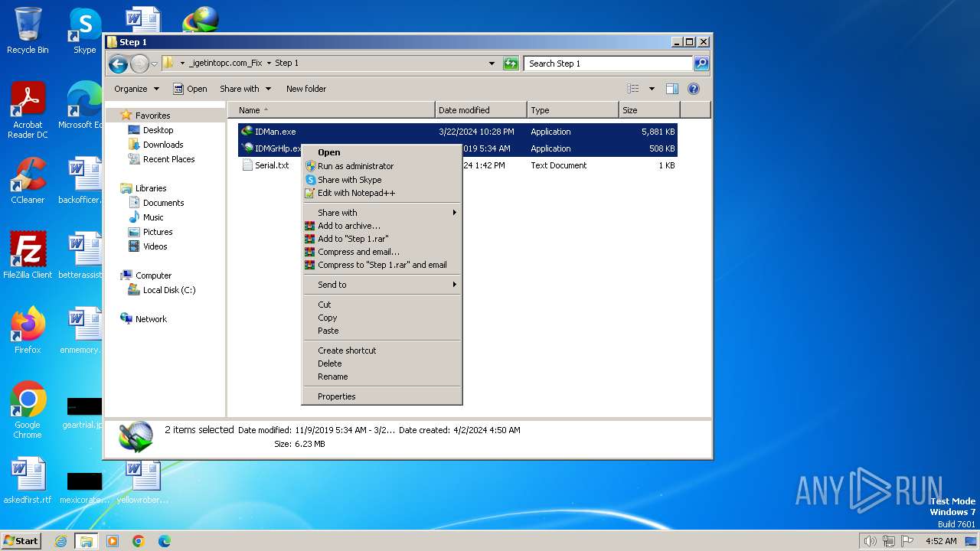Click the Forward navigation arrow in Explorer
This screenshot has width=980, height=551.
(139, 64)
